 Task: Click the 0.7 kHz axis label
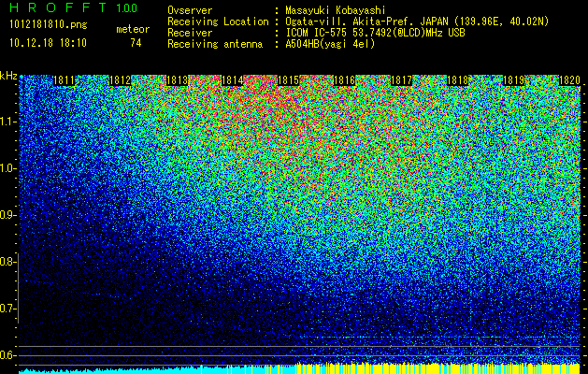click(x=7, y=309)
